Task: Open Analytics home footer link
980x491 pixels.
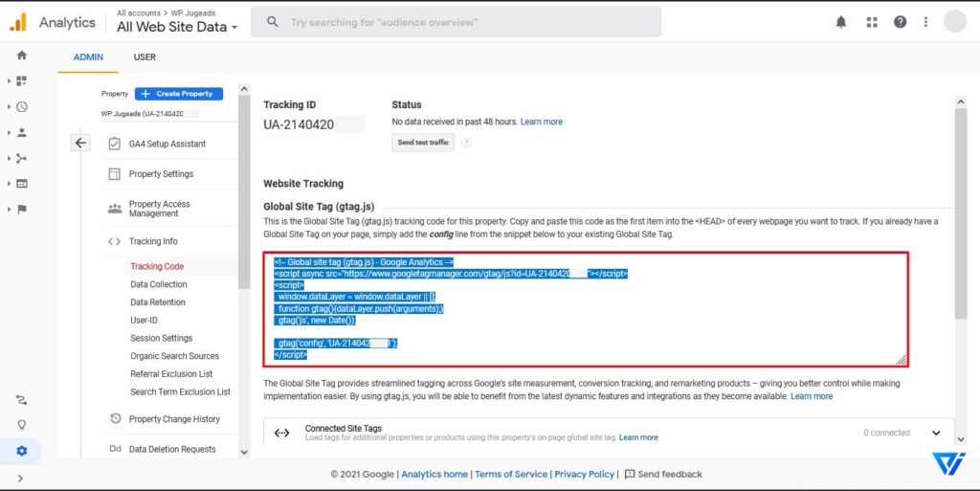Action: 434,474
